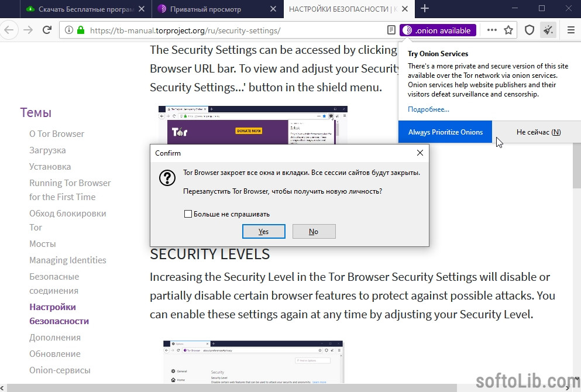Bookmark this page with the star

tap(508, 30)
